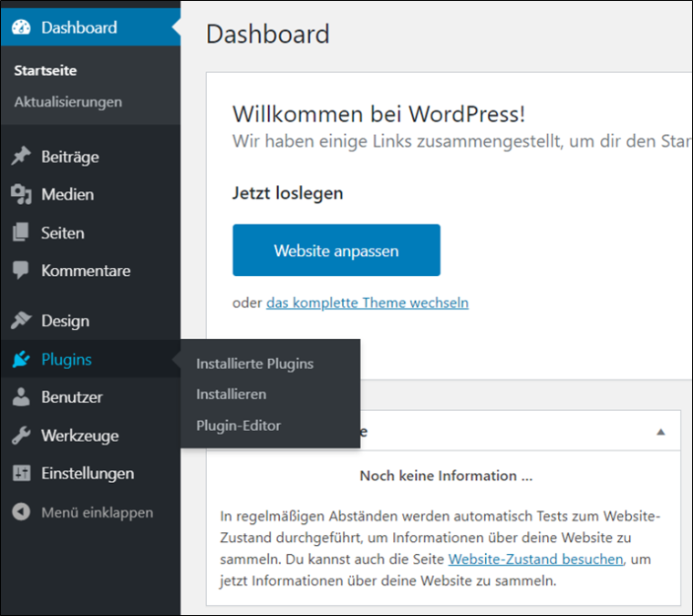Image resolution: width=693 pixels, height=616 pixels.
Task: Click the Noch keine Information text
Action: [446, 476]
